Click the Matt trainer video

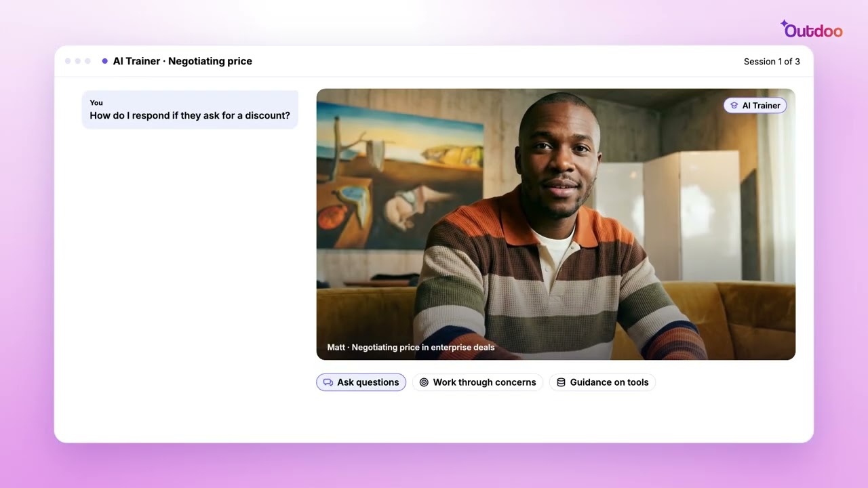pyautogui.click(x=555, y=224)
